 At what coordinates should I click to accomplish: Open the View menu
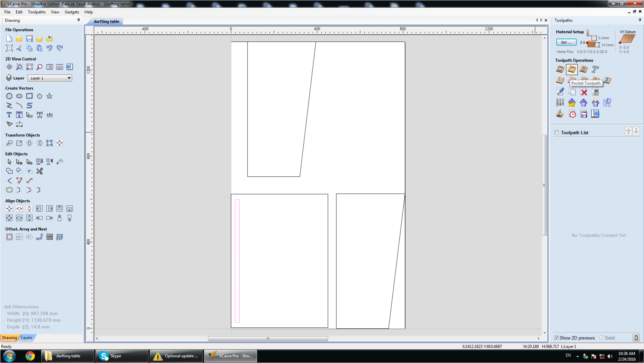55,12
